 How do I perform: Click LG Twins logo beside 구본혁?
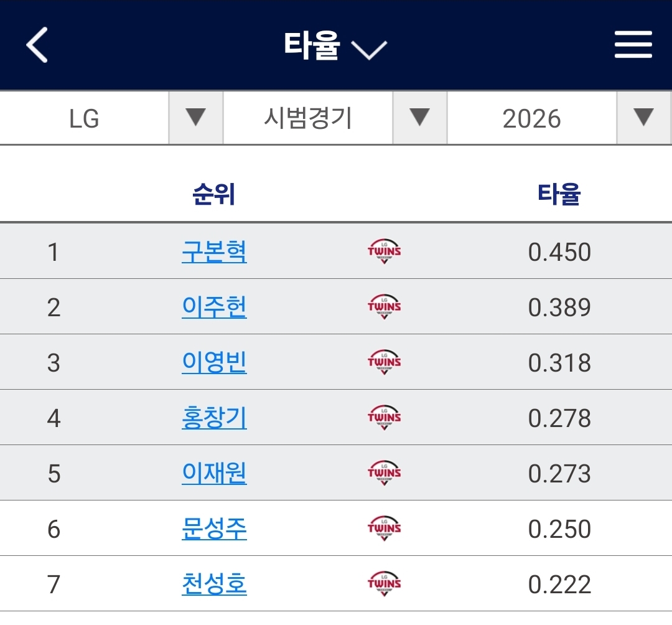384,251
